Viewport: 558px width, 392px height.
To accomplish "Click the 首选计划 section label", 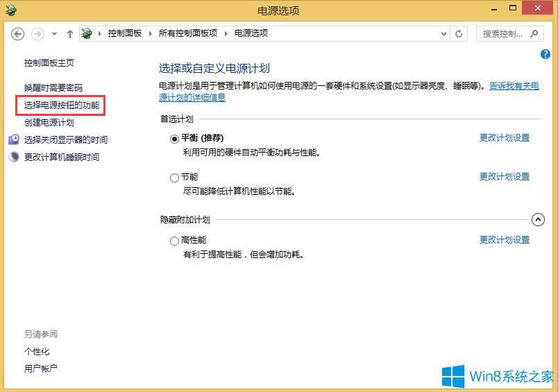I will (x=177, y=119).
